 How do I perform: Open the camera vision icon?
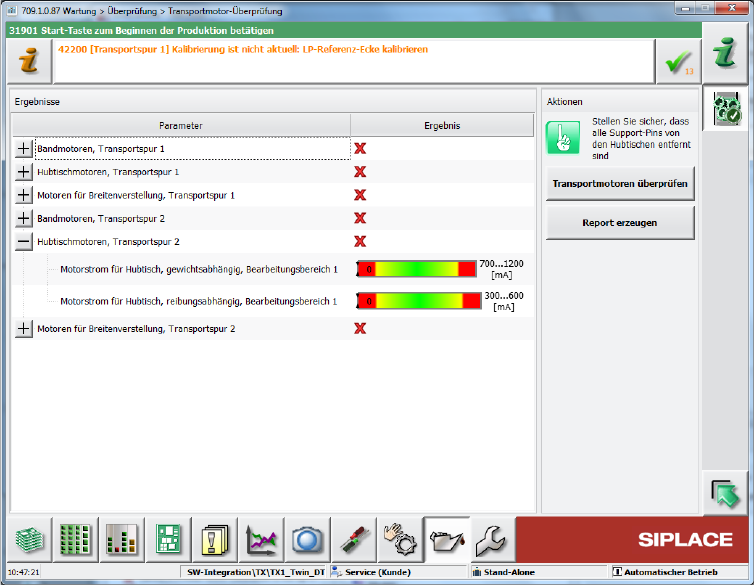308,539
